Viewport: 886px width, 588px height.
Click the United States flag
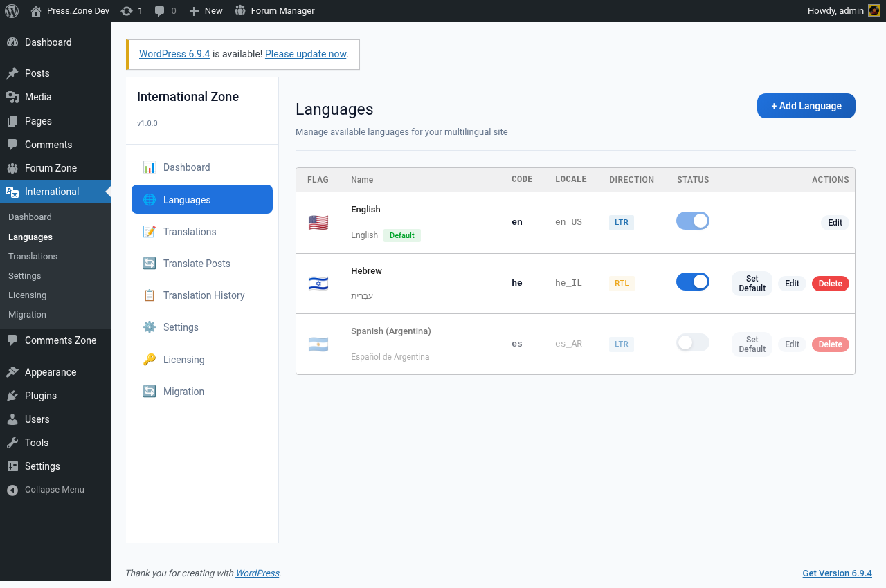click(x=318, y=223)
